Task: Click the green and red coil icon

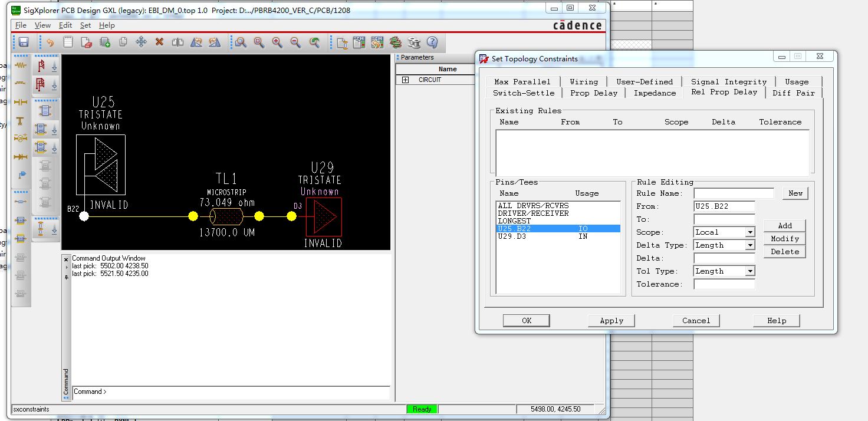Action: 396,42
